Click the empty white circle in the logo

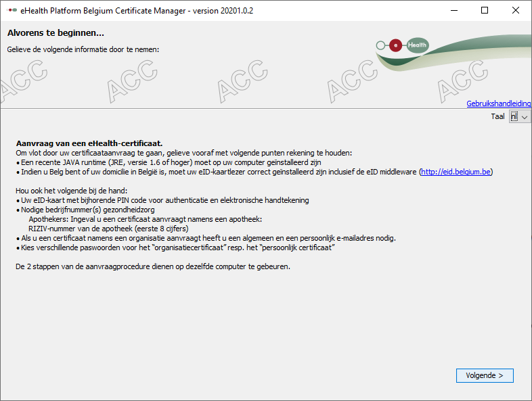click(x=380, y=45)
